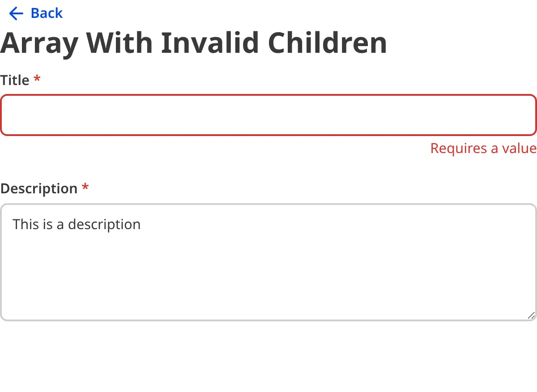
Task: Click the Description field label
Action: point(39,189)
